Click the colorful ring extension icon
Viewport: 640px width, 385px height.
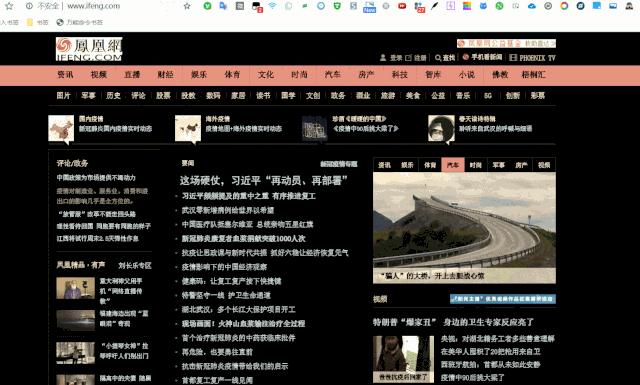click(564, 6)
